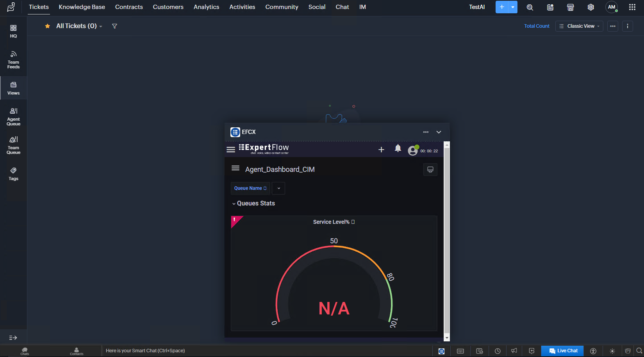The width and height of the screenshot is (644, 357).
Task: Click the filter icon next to All Tickets
Action: point(114,26)
